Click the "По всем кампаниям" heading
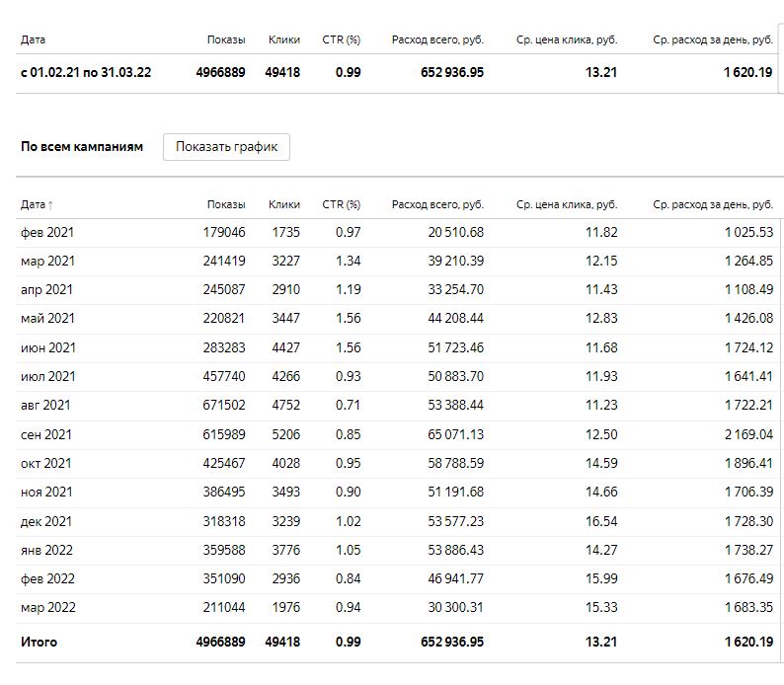 [82, 147]
